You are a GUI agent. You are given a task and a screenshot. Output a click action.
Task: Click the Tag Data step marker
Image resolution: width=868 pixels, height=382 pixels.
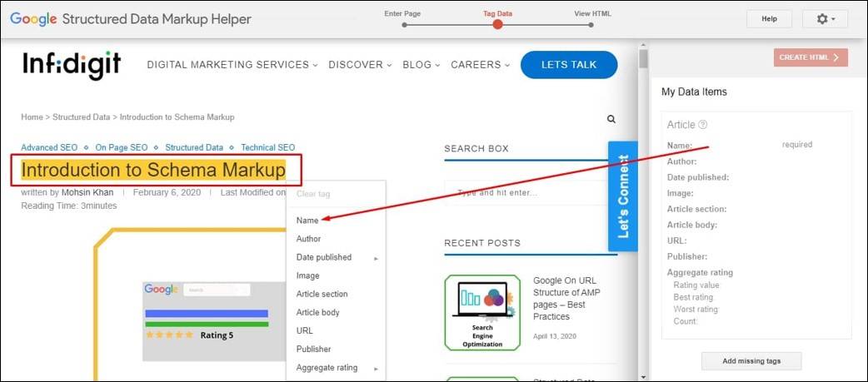497,24
